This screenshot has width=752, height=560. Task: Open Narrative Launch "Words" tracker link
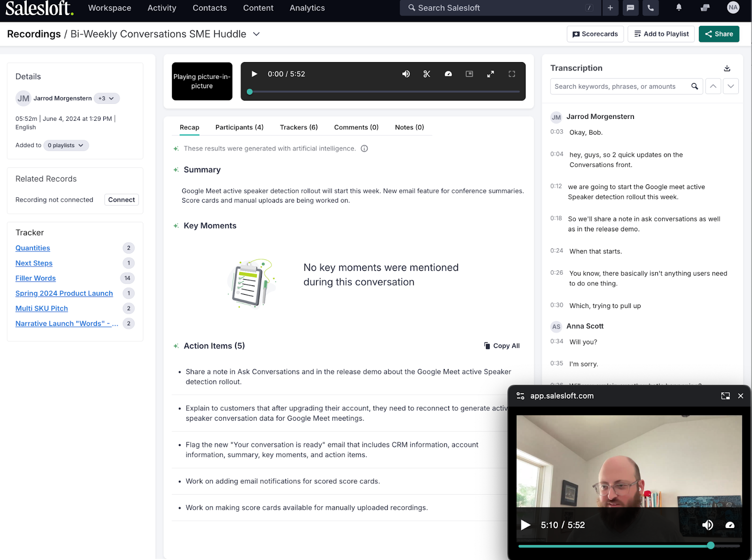point(67,323)
